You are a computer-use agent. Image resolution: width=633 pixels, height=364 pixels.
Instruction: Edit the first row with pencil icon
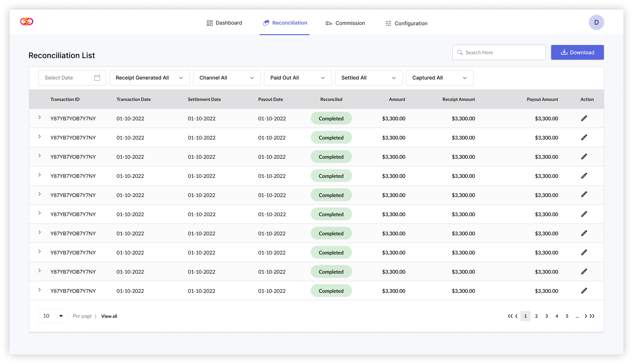pos(584,118)
